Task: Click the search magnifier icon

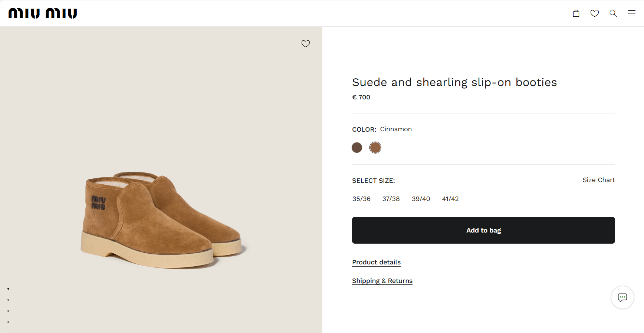Action: (613, 14)
